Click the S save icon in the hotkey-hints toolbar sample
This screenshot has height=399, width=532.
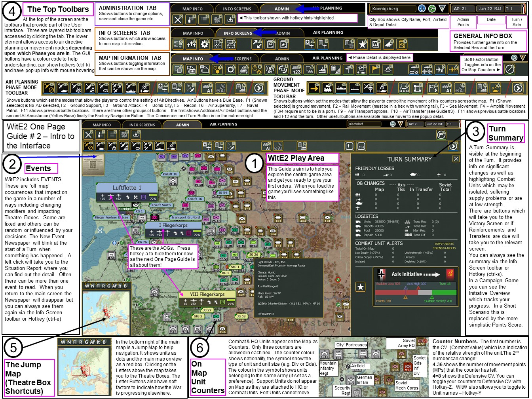tap(230, 19)
